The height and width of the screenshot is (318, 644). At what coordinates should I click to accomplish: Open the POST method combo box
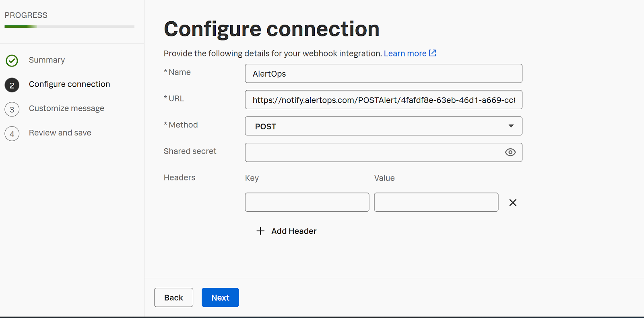378,126
